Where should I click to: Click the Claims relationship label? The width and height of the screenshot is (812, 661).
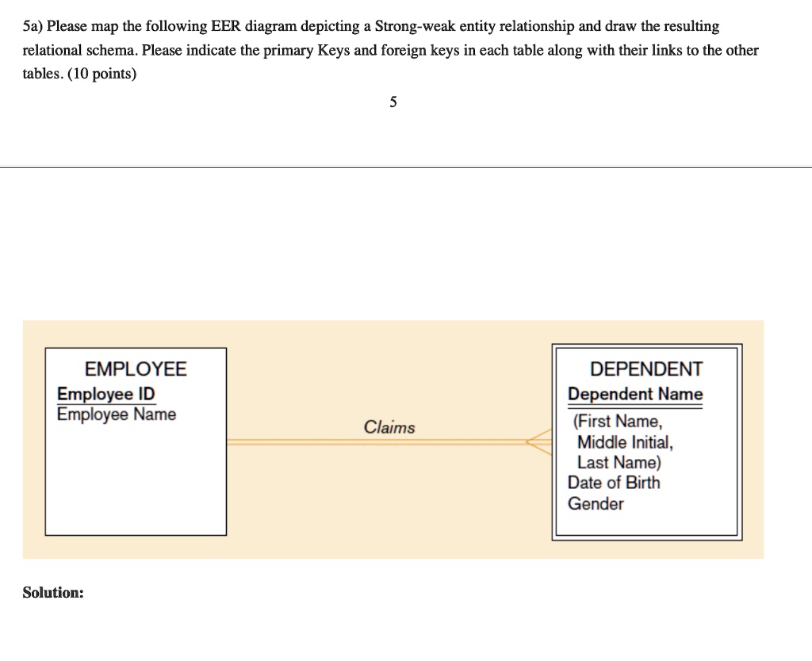click(389, 426)
